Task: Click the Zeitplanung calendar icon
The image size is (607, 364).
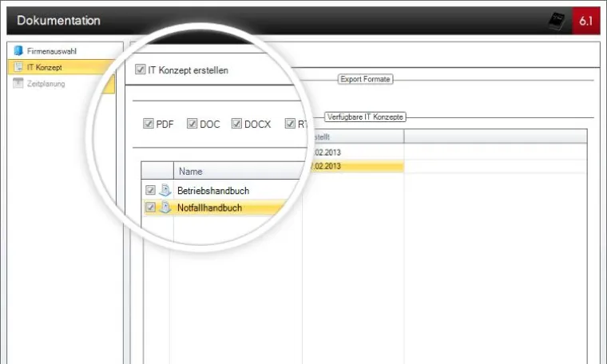Action: [18, 84]
